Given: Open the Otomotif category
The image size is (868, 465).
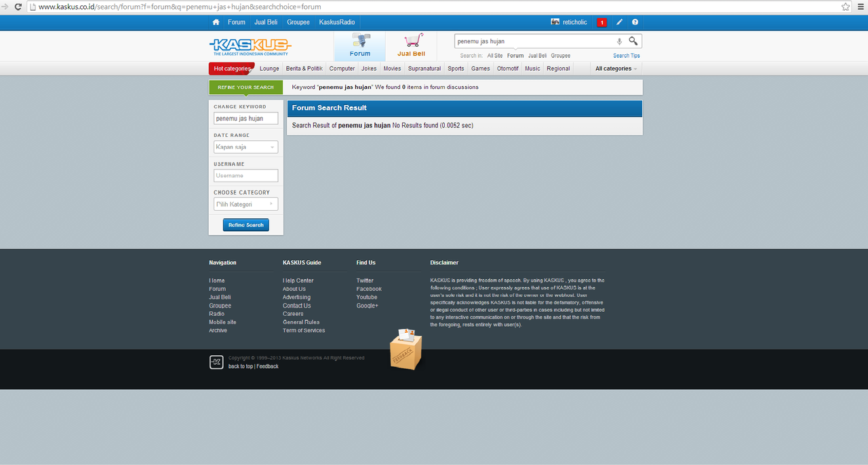Looking at the screenshot, I should pyautogui.click(x=508, y=68).
